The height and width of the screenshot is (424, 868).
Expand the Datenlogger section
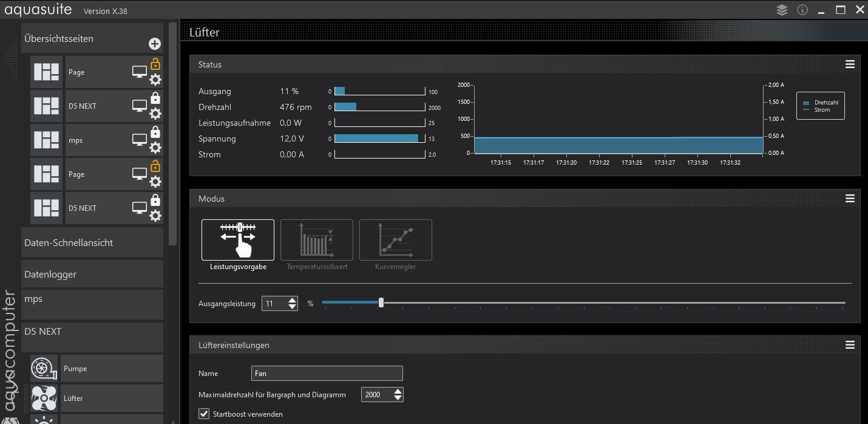(92, 274)
